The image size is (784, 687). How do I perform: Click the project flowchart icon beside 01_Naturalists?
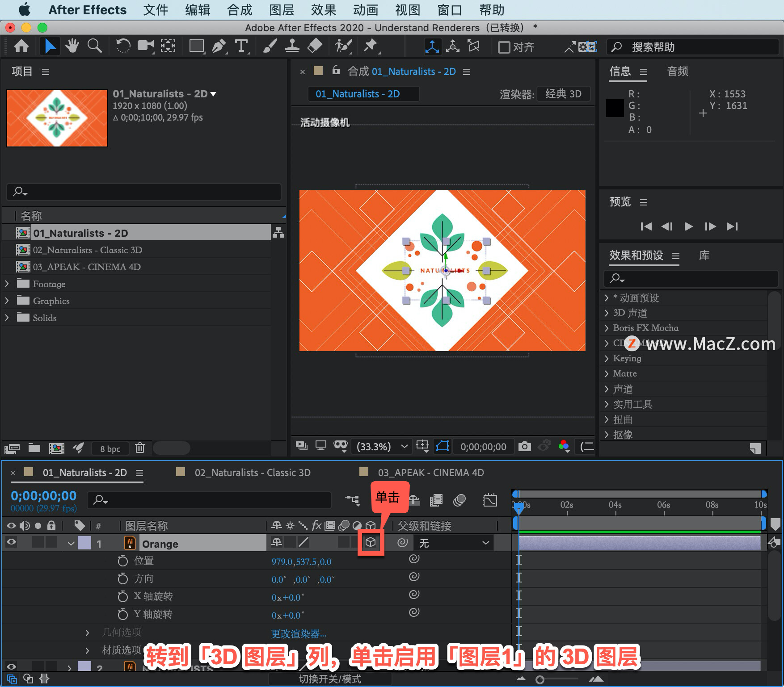[x=278, y=233]
